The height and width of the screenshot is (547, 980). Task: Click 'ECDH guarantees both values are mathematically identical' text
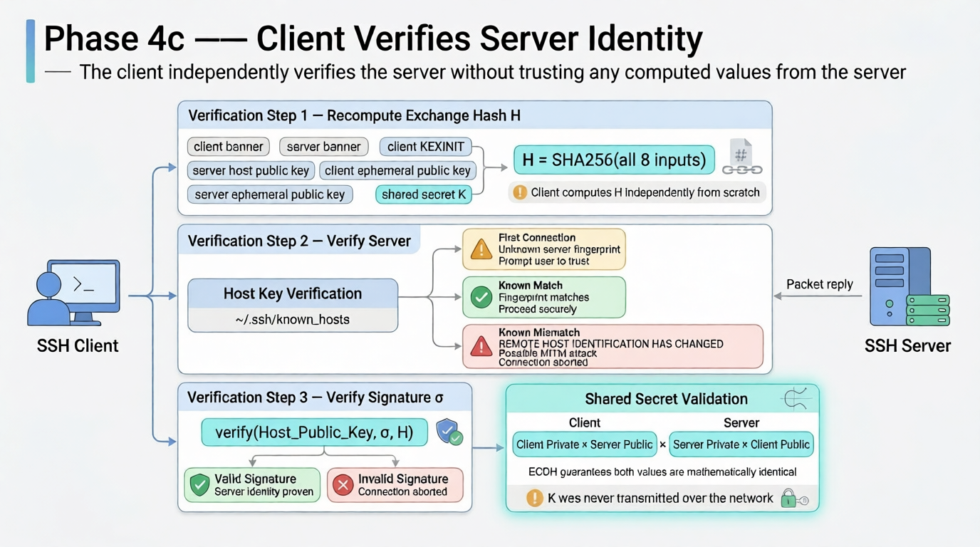tap(662, 472)
